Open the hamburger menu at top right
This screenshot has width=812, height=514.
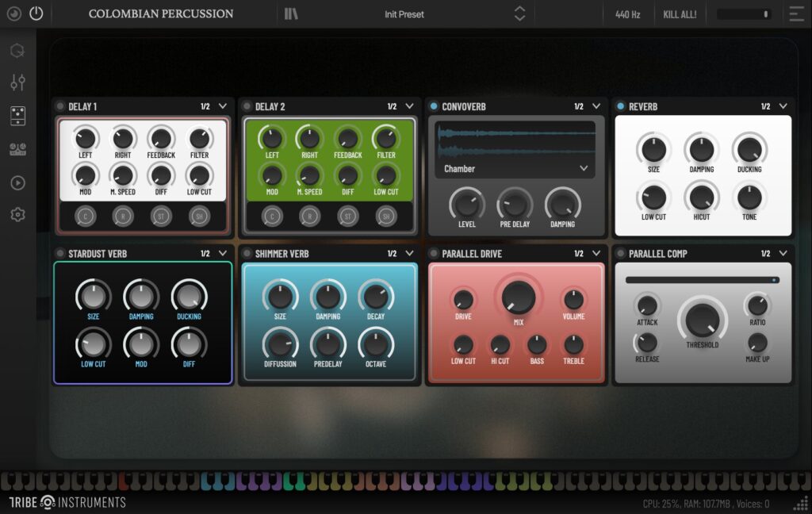pyautogui.click(x=796, y=14)
